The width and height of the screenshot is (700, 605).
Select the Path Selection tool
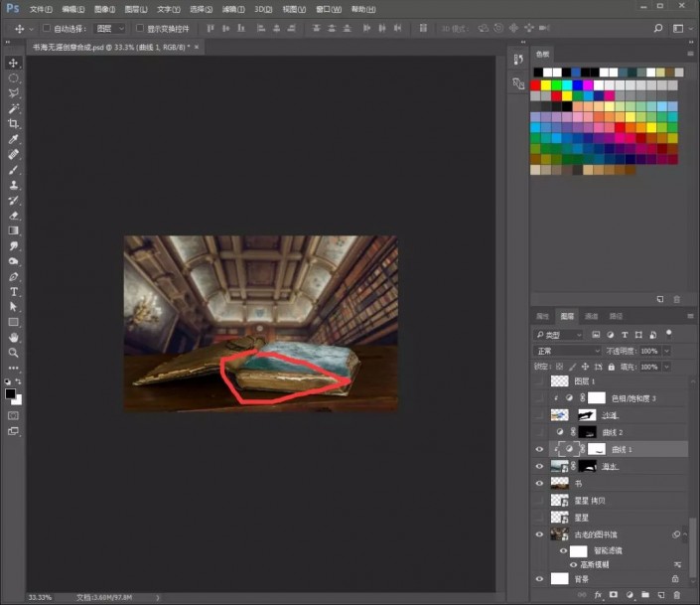pyautogui.click(x=13, y=307)
